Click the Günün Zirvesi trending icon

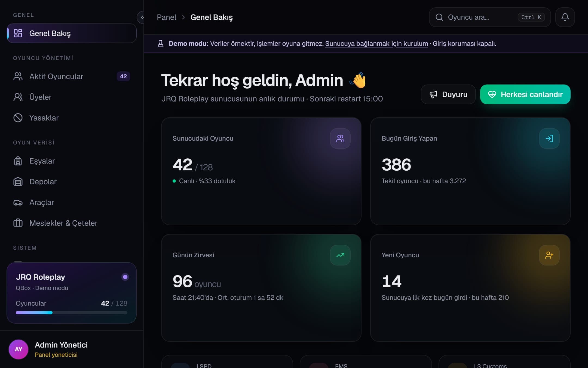coord(340,255)
